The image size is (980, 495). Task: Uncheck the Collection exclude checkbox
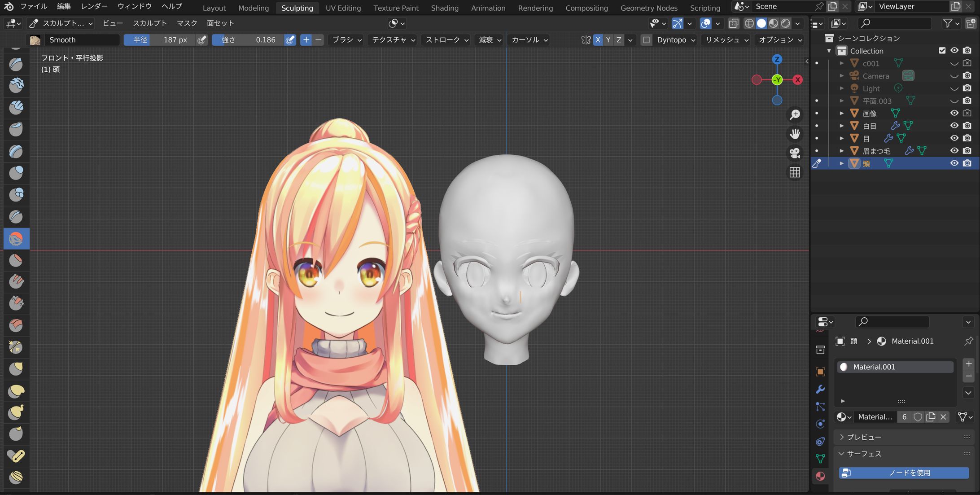(x=942, y=51)
